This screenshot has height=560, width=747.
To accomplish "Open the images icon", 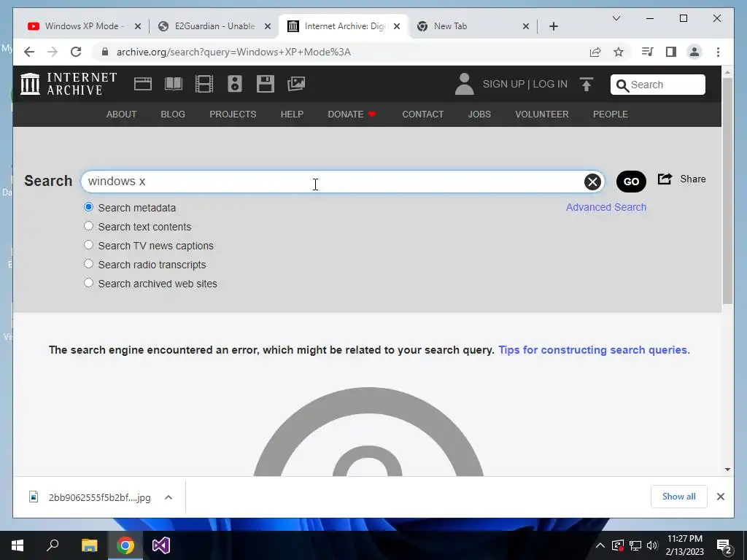I will point(296,84).
